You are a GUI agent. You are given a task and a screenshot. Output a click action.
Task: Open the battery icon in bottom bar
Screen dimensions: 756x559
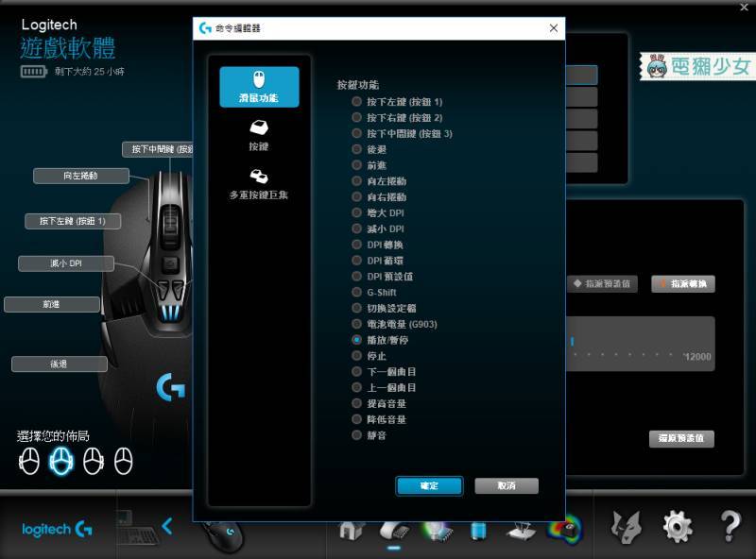coord(478,531)
